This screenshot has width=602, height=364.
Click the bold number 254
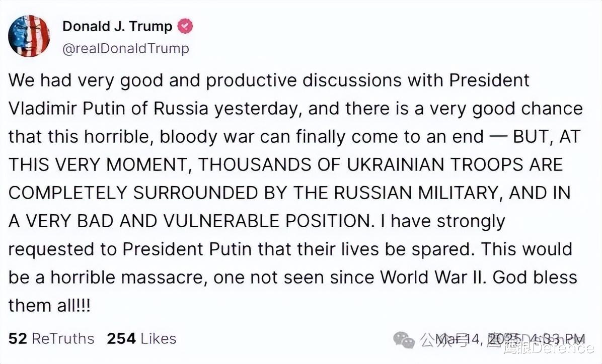(121, 339)
